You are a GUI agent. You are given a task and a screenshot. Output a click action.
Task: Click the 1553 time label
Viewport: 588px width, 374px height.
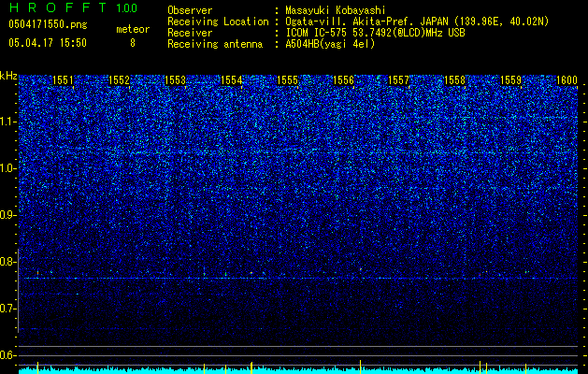175,80
